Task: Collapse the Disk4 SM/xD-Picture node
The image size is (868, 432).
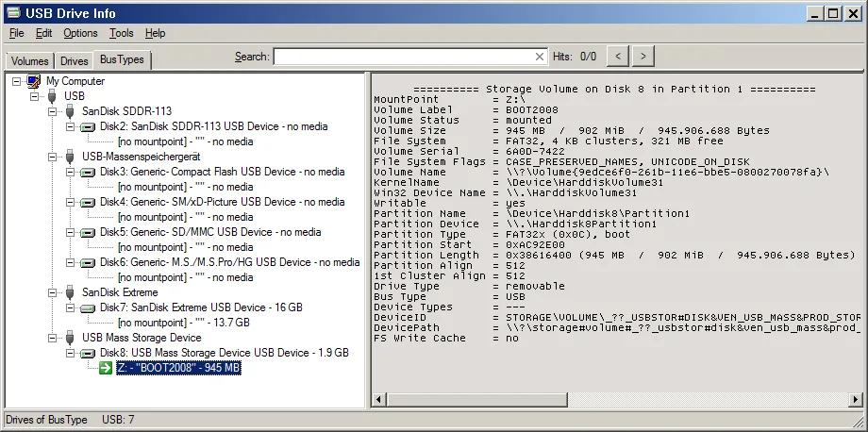Action: click(71, 202)
